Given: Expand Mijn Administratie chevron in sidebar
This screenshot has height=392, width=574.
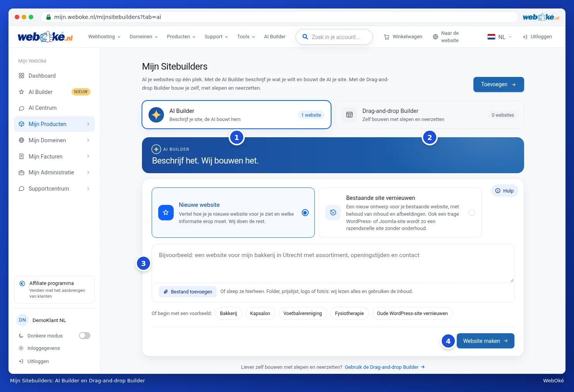Looking at the screenshot, I should 88,172.
